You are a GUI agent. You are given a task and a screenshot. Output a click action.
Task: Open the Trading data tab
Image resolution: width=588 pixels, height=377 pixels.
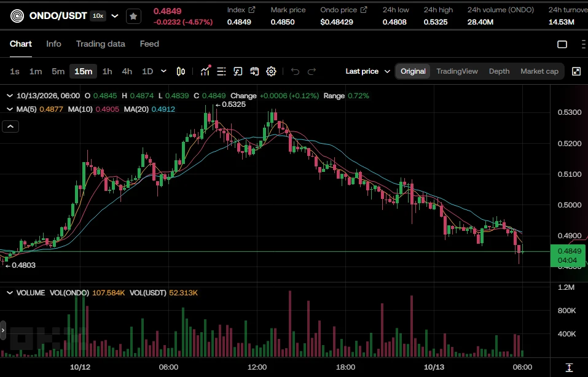pos(101,44)
